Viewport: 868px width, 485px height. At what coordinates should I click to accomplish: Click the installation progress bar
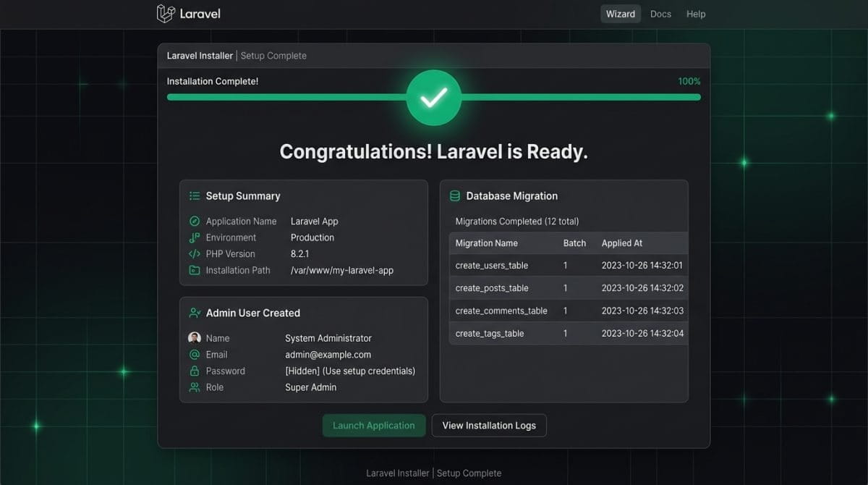[x=434, y=97]
